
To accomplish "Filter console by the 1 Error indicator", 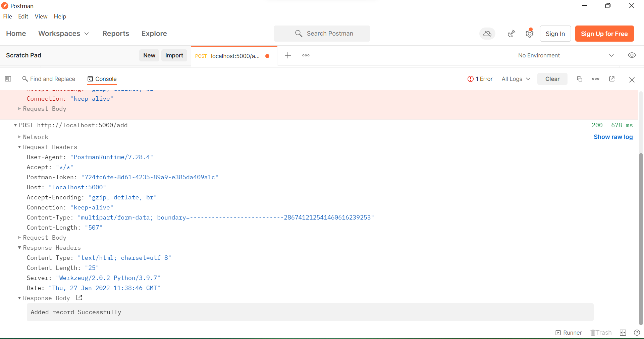I will pyautogui.click(x=480, y=79).
